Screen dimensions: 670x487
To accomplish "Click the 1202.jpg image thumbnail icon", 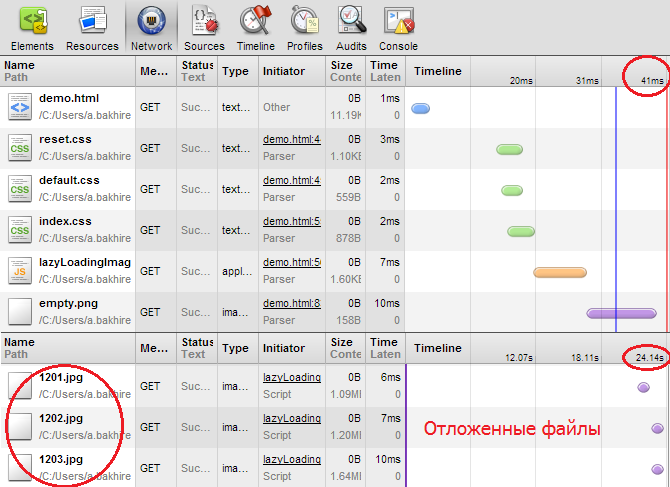I will (20, 426).
